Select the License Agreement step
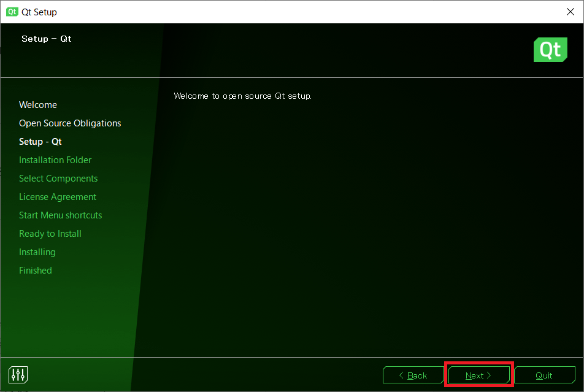This screenshot has height=392, width=584. (x=58, y=197)
